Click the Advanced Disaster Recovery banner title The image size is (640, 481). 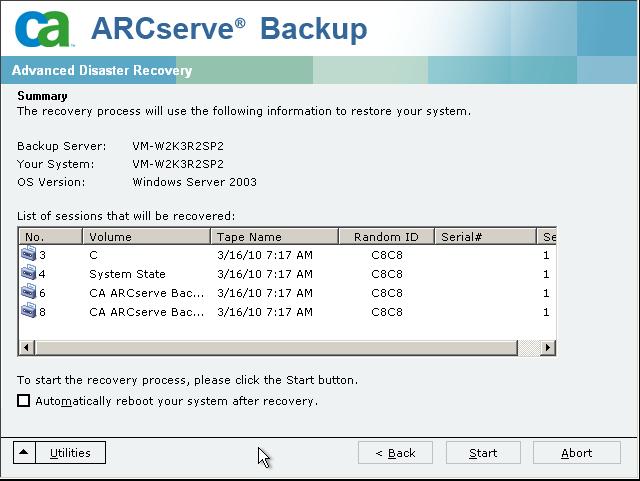click(x=102, y=70)
